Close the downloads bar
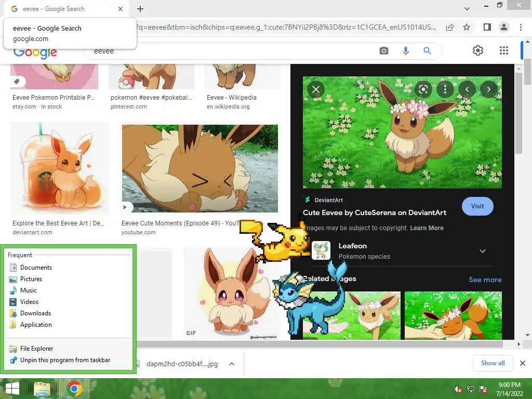Screen dimensions: 532x399 (x=523, y=363)
